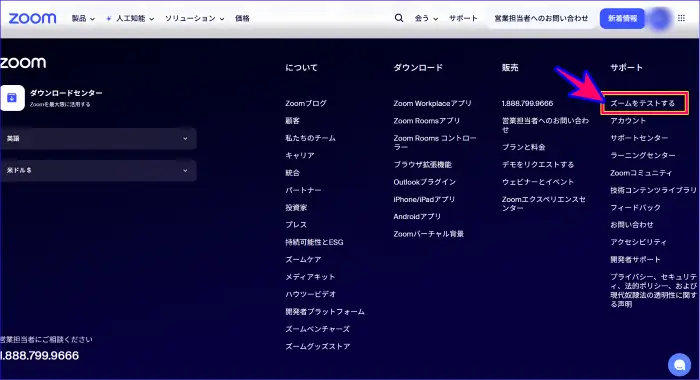Open the ズームベンチャーズ link
This screenshot has width=700, height=380.
(317, 329)
